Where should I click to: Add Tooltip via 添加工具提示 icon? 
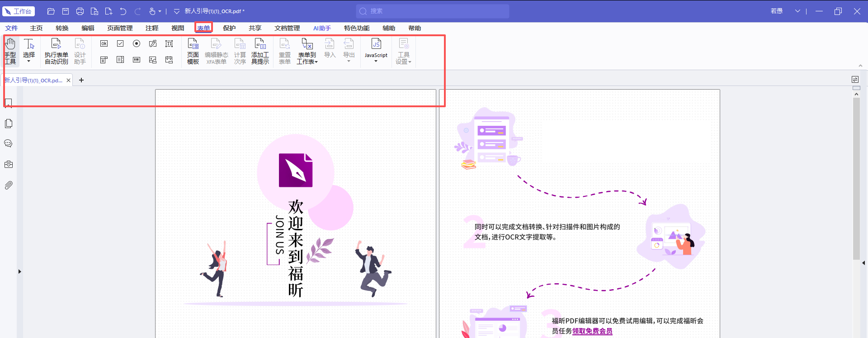pyautogui.click(x=260, y=51)
